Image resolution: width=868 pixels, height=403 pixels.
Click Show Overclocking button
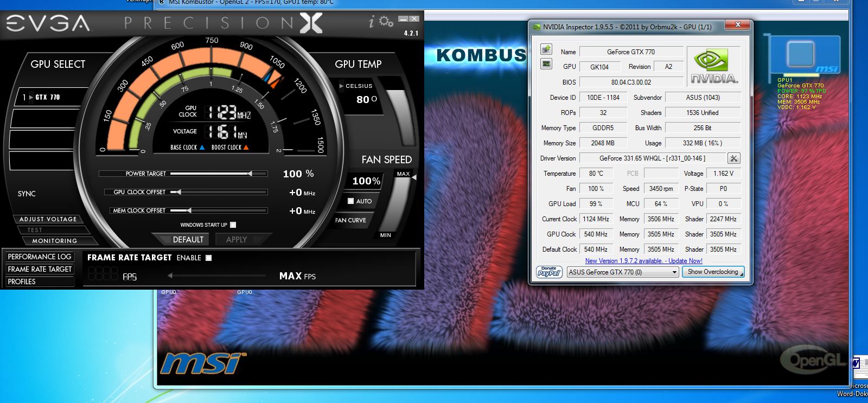point(713,272)
